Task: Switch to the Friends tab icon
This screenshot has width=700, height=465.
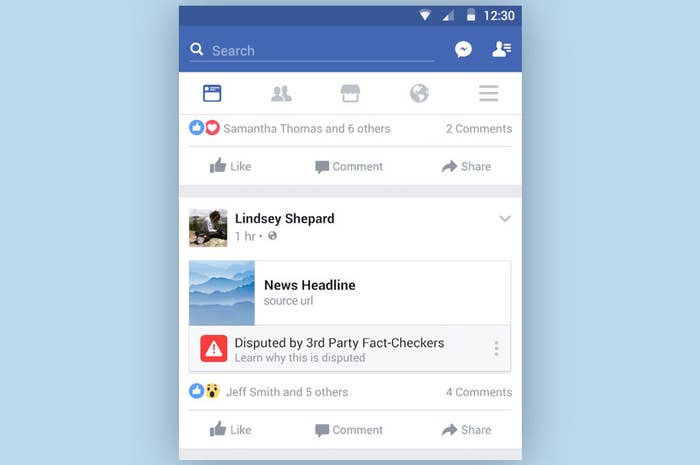Action: tap(281, 93)
